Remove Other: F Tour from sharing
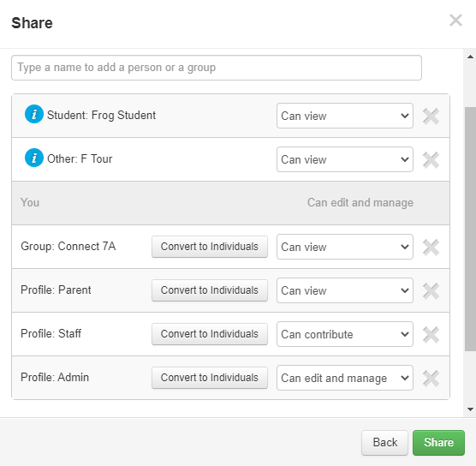Image resolution: width=476 pixels, height=466 pixels. pos(431,160)
